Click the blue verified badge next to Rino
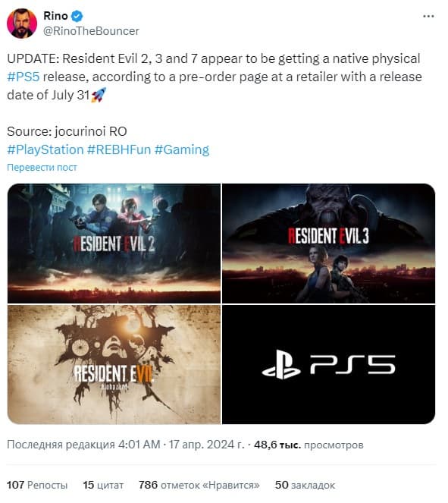 tap(77, 16)
